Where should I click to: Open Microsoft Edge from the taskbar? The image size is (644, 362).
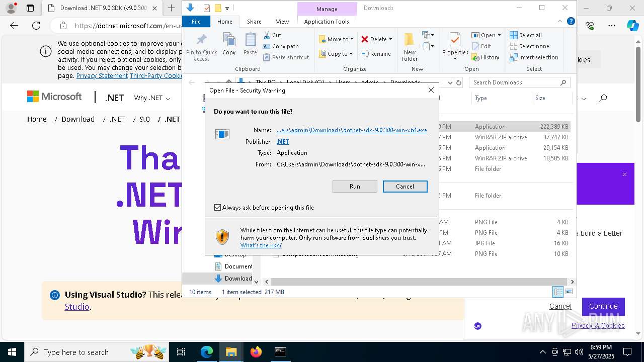point(207,352)
